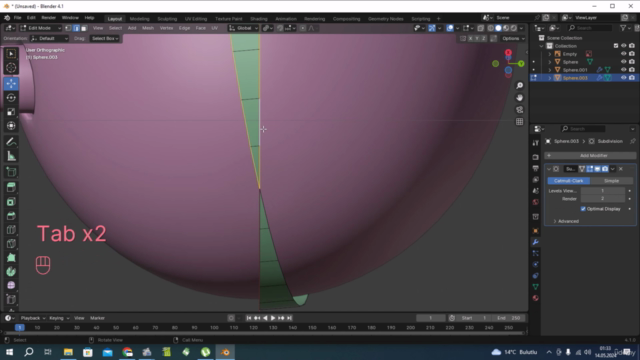Activate the Transform tool
This screenshot has width=640, height=360.
click(11, 126)
